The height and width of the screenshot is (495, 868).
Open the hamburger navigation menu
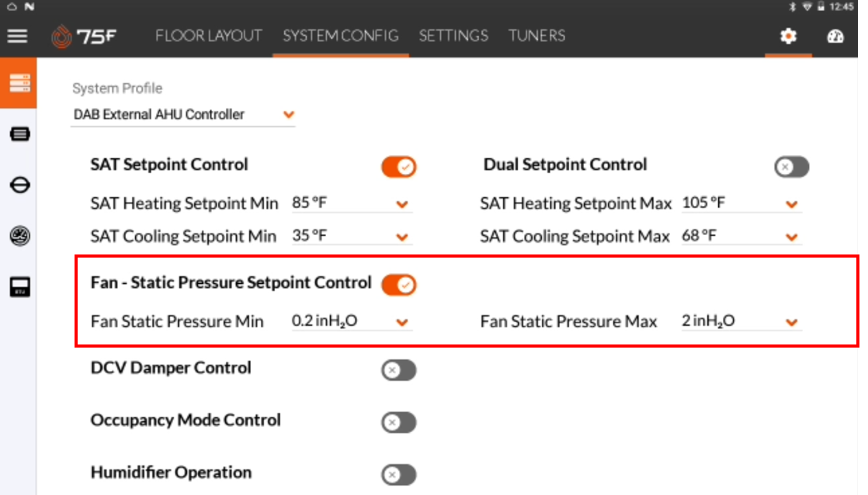click(x=17, y=35)
